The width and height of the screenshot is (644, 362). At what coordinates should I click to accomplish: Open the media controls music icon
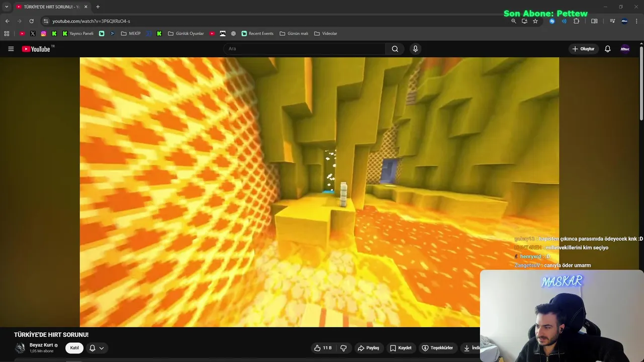click(x=612, y=21)
